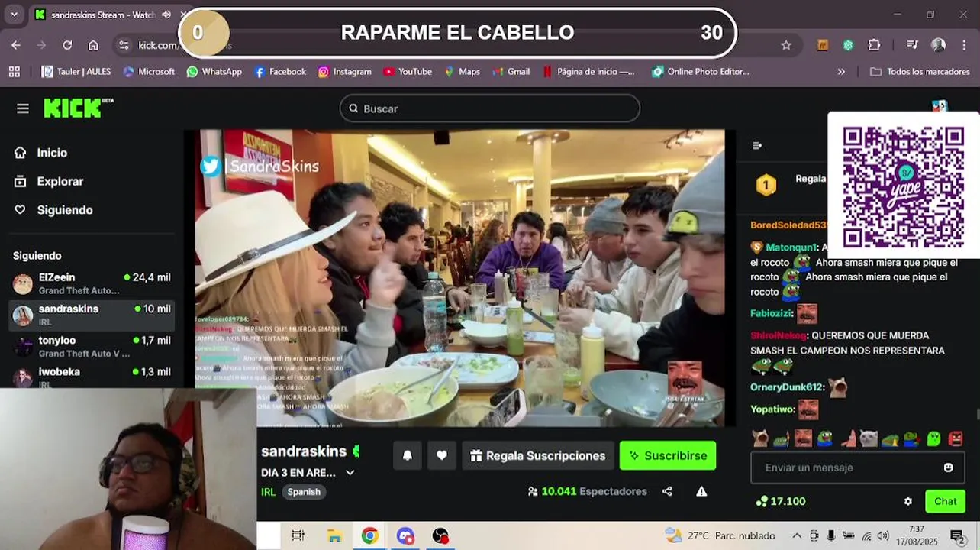Click the 17.100 channel points balance

pos(780,502)
